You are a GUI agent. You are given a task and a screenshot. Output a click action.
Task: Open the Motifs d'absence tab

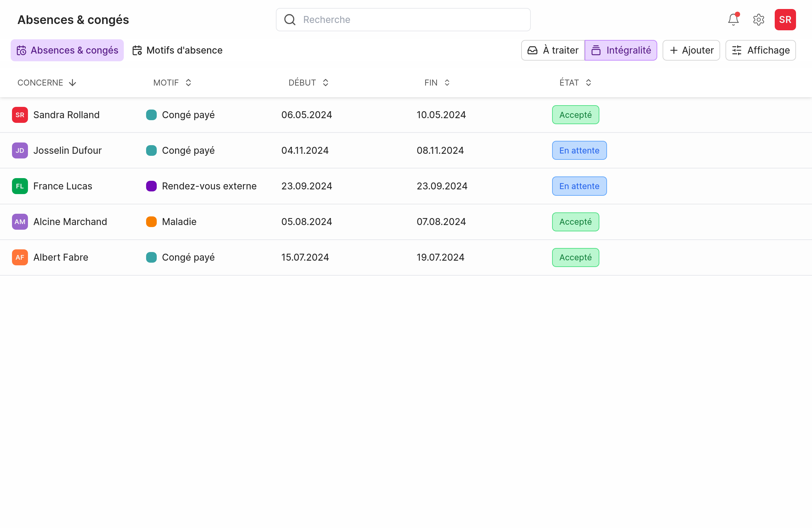(x=177, y=51)
